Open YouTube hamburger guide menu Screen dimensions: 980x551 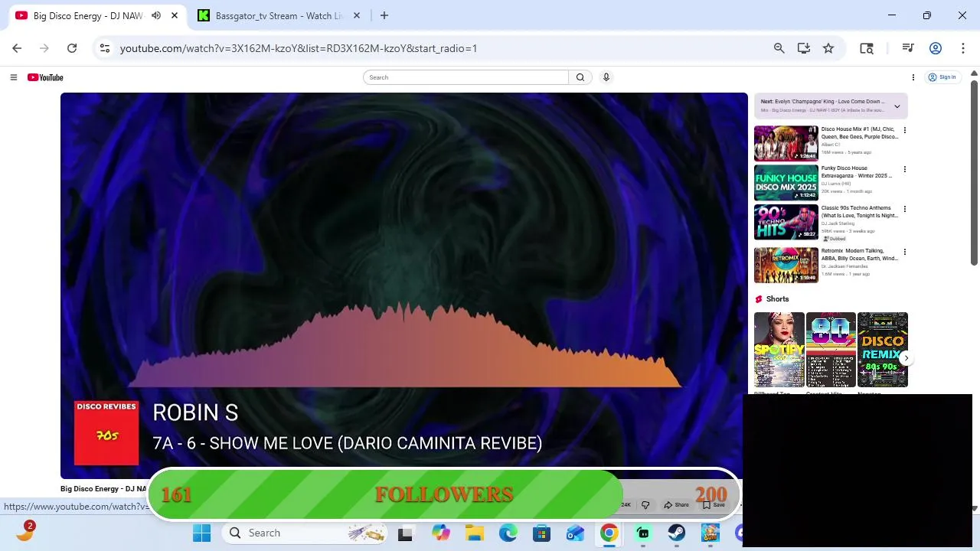pyautogui.click(x=13, y=77)
